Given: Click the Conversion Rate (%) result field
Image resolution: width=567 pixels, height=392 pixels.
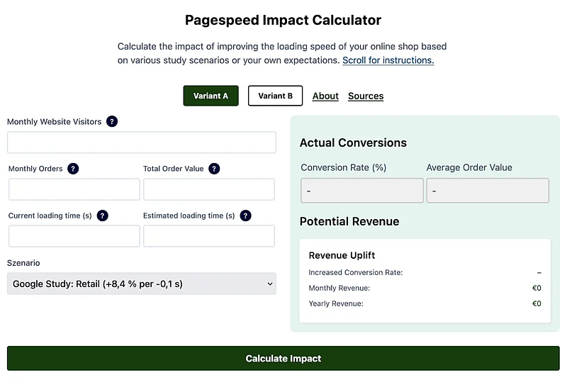Looking at the screenshot, I should (361, 191).
